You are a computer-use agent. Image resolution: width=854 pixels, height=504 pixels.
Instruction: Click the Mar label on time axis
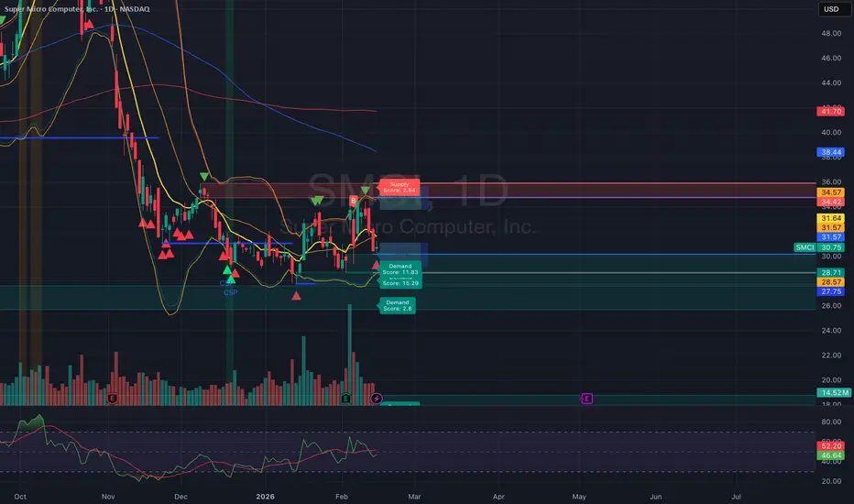[x=414, y=497]
